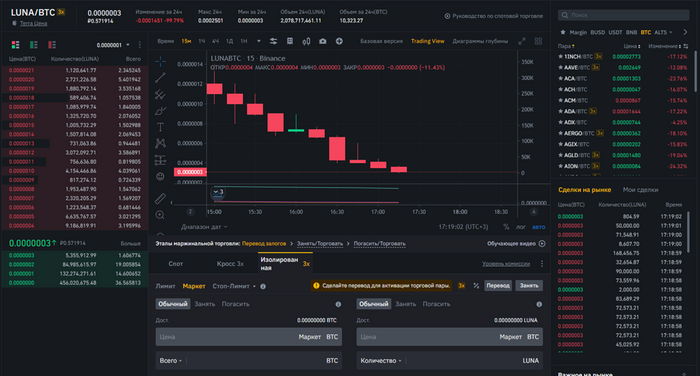Toggle logarithmic scale on chart
The height and width of the screenshot is (376, 700).
click(x=521, y=227)
